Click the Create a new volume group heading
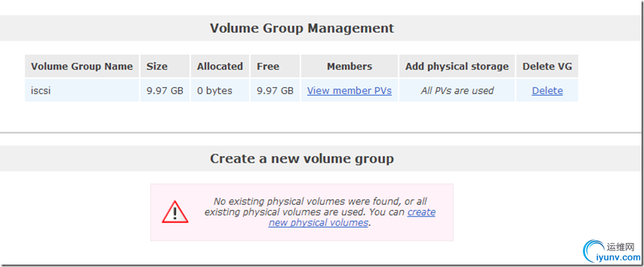 302,159
